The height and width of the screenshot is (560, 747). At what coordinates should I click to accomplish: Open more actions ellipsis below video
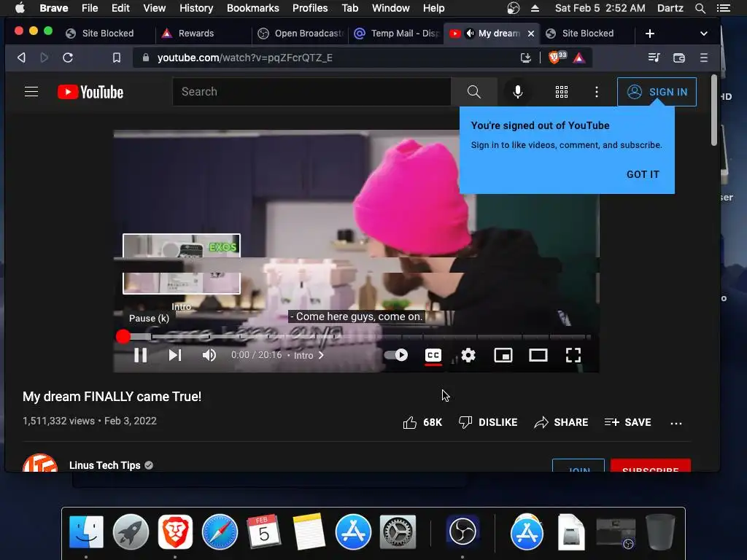(676, 423)
